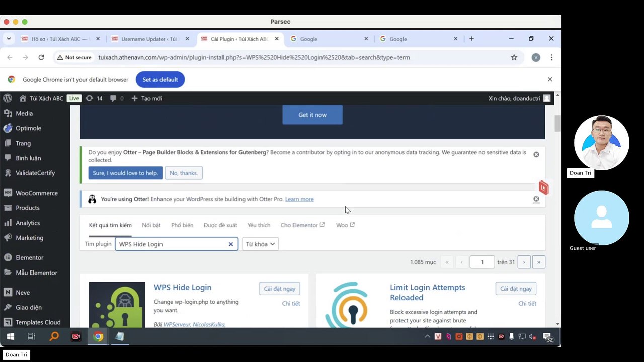Image resolution: width=644 pixels, height=362 pixels.
Task: Close the default browser infobar
Action: pyautogui.click(x=550, y=79)
